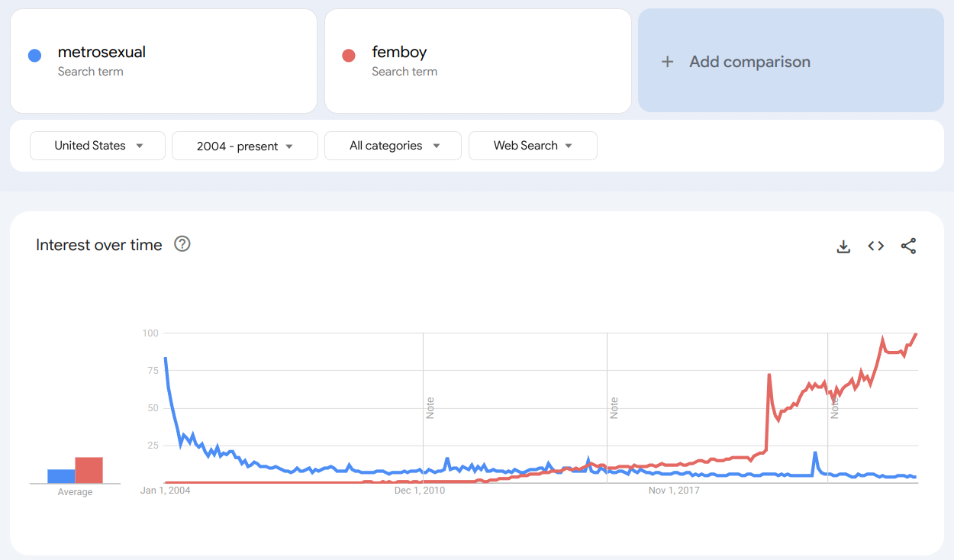Edit the femboy search term

399,53
